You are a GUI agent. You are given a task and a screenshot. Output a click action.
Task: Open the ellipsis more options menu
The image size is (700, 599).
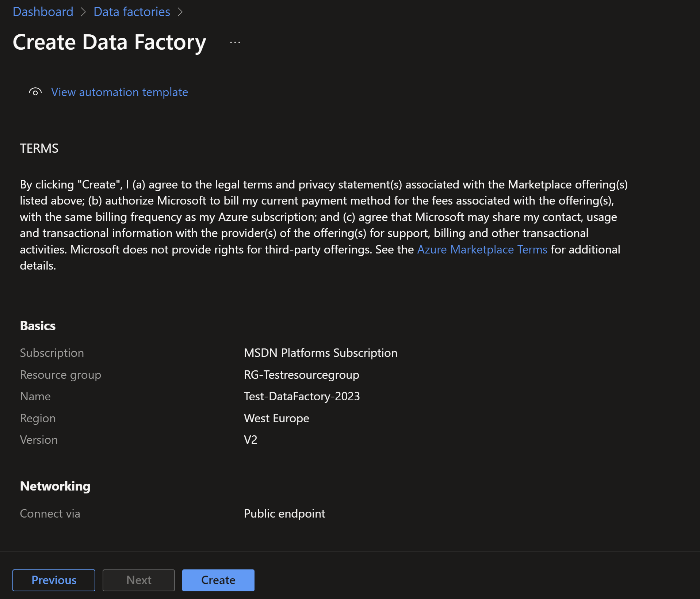[x=235, y=42]
